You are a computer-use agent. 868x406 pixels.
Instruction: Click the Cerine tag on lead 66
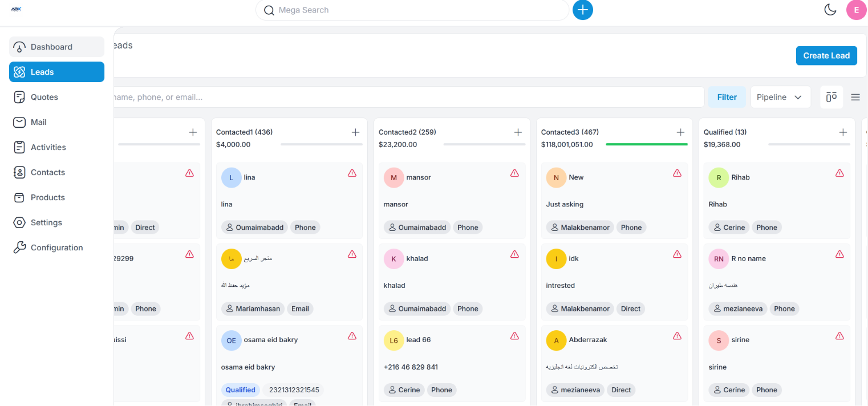[x=404, y=390]
